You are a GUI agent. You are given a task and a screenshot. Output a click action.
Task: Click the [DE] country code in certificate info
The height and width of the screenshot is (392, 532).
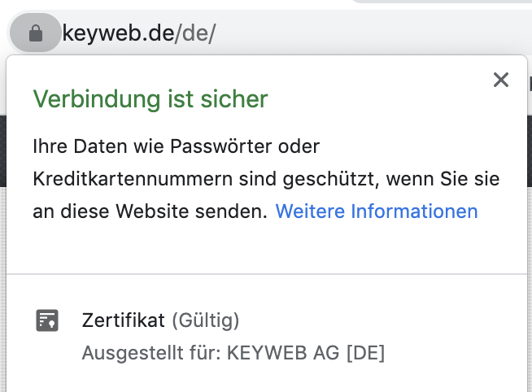pyautogui.click(x=366, y=353)
